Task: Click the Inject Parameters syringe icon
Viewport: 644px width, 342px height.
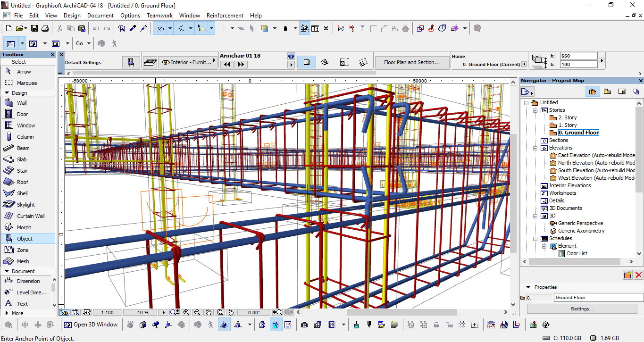Action: click(144, 28)
